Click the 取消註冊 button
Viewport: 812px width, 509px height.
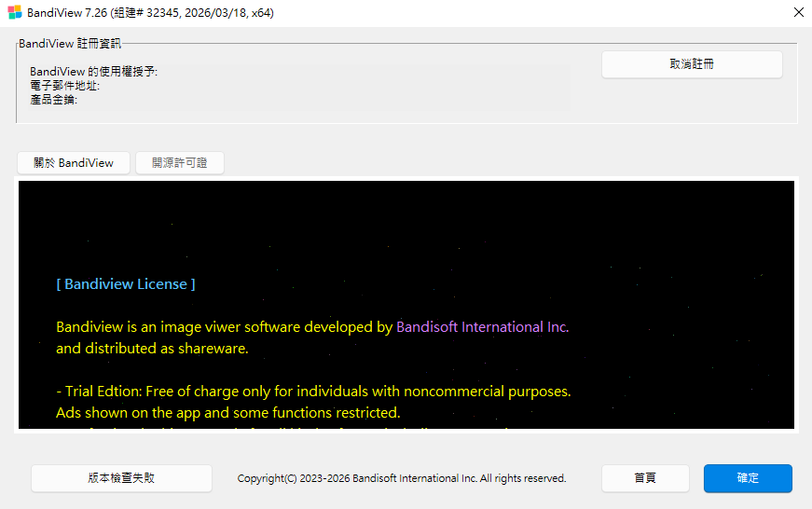(691, 64)
